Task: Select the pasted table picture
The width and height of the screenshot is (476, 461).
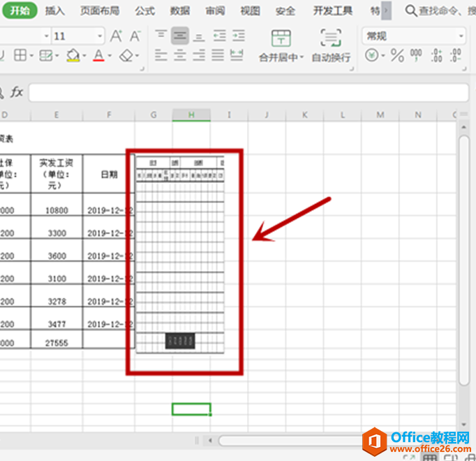Action: coord(180,255)
